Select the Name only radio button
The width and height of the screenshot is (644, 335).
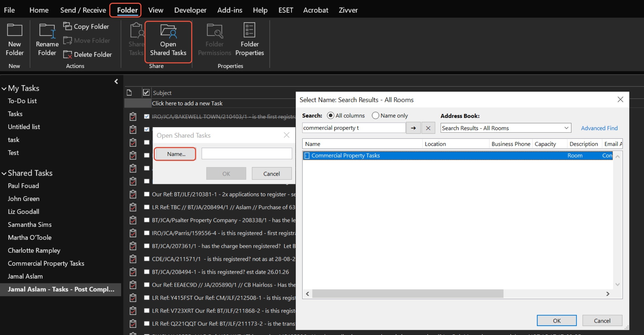[376, 116]
